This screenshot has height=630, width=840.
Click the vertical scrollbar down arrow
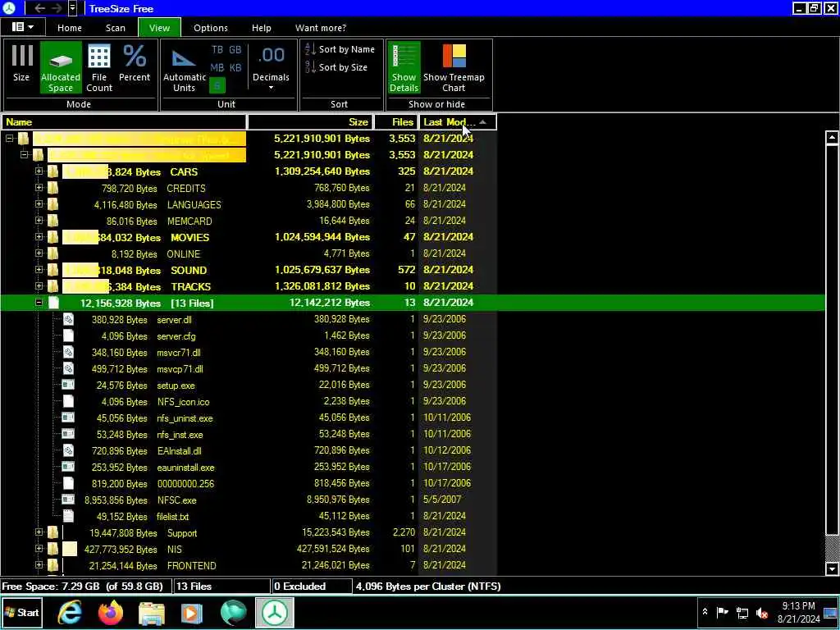832,568
